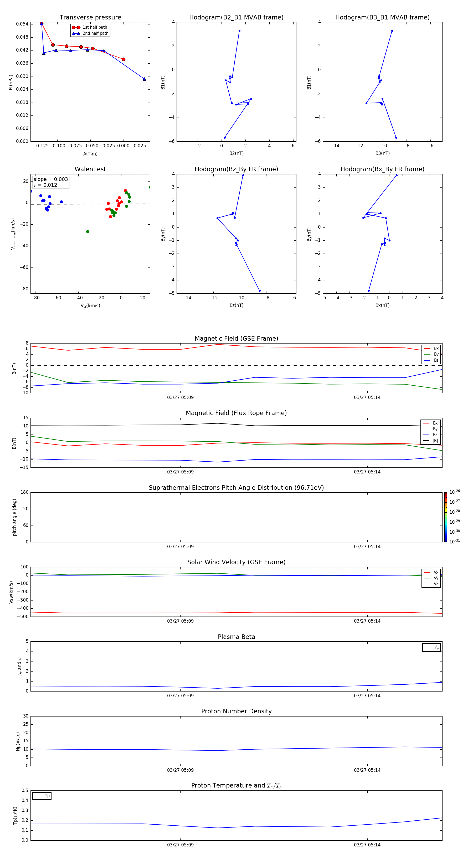This screenshot has height=868, width=473.
Task: Click the '|B|' legend entry
Action: pyautogui.click(x=431, y=441)
